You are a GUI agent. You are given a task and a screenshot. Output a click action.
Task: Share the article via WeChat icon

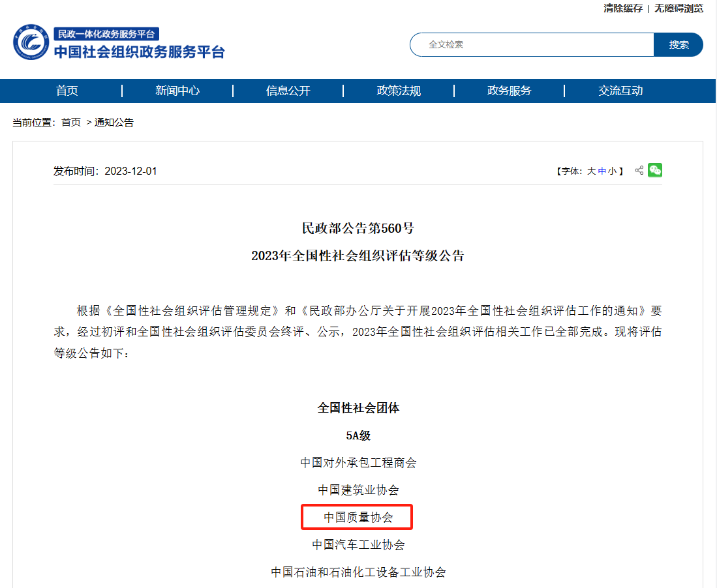click(x=655, y=170)
